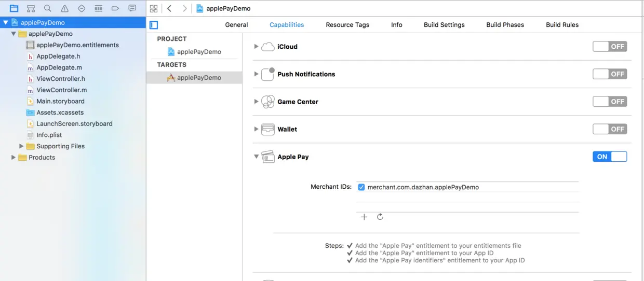Show the Issue navigator warning icon
Image resolution: width=644 pixels, height=281 pixels.
click(x=64, y=8)
